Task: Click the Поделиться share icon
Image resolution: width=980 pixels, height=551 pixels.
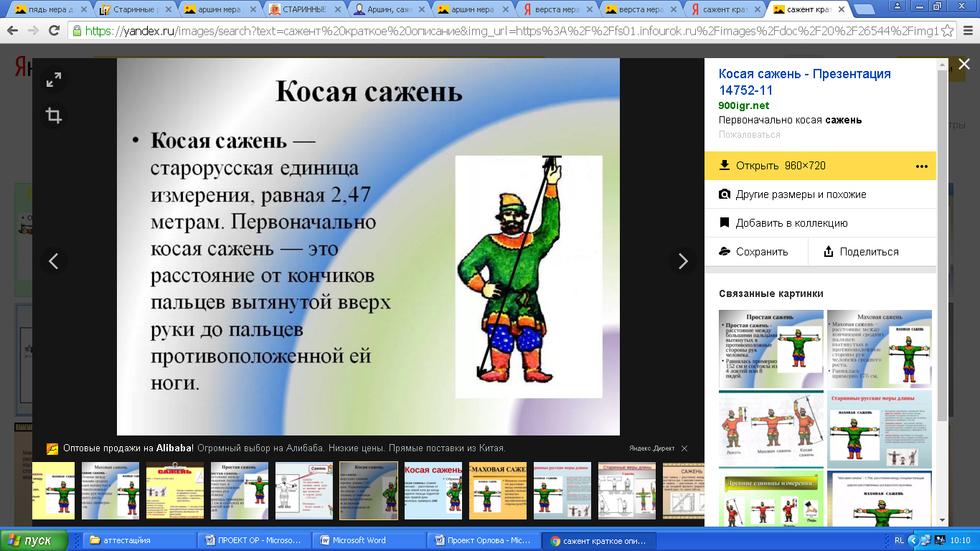Action: (829, 252)
